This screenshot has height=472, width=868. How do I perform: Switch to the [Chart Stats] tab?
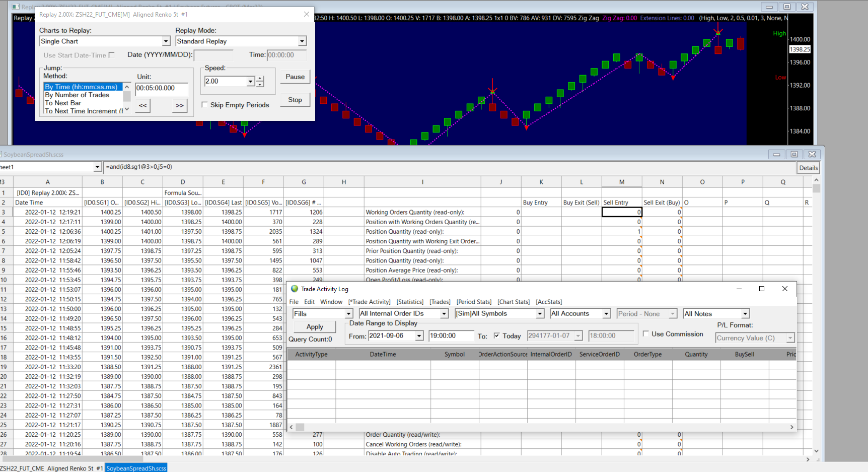point(514,302)
